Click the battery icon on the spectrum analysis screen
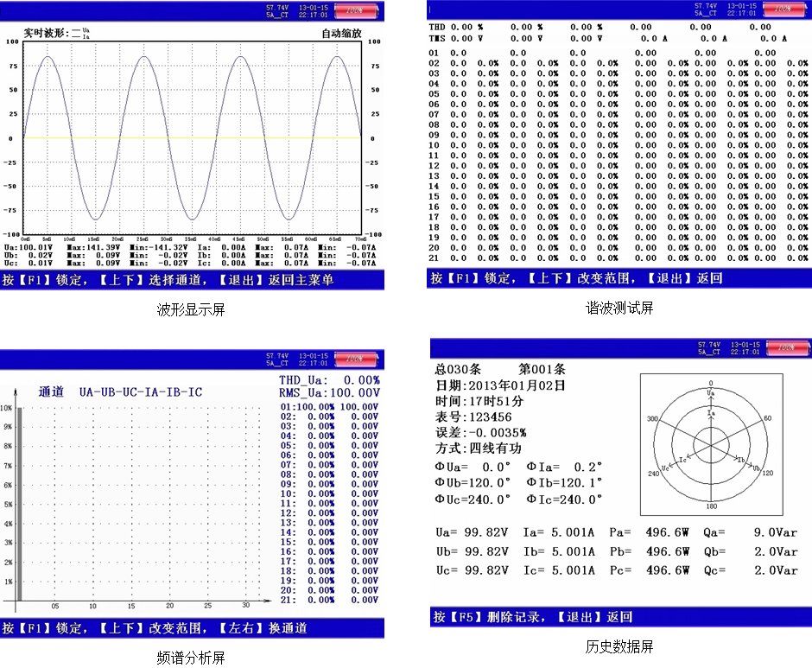Screen dimensions: 812x668 coord(357,359)
